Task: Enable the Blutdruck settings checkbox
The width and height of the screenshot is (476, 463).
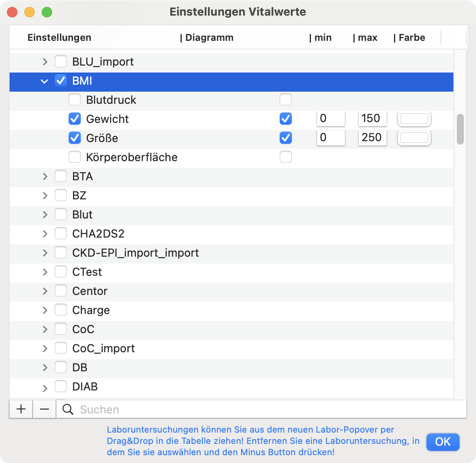Action: [x=75, y=99]
